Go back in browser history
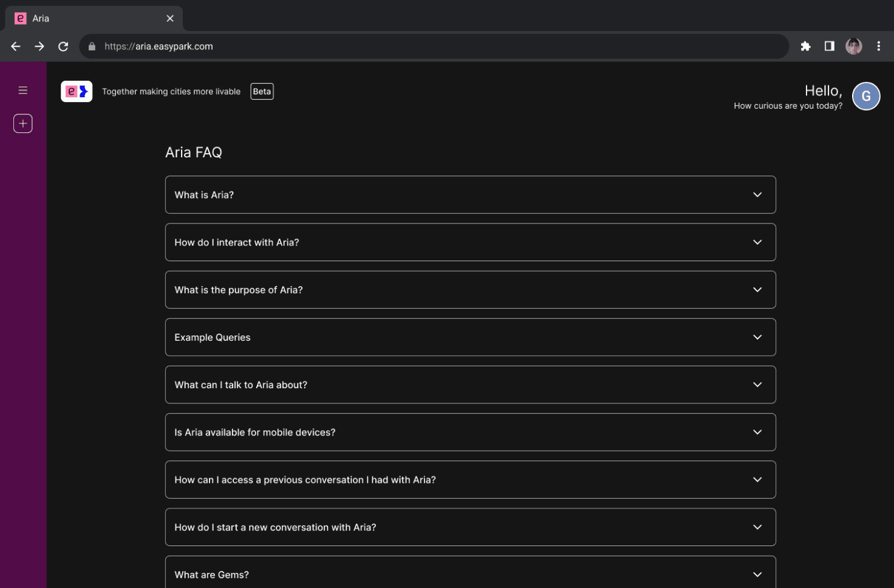Image resolution: width=894 pixels, height=588 pixels. (x=16, y=46)
